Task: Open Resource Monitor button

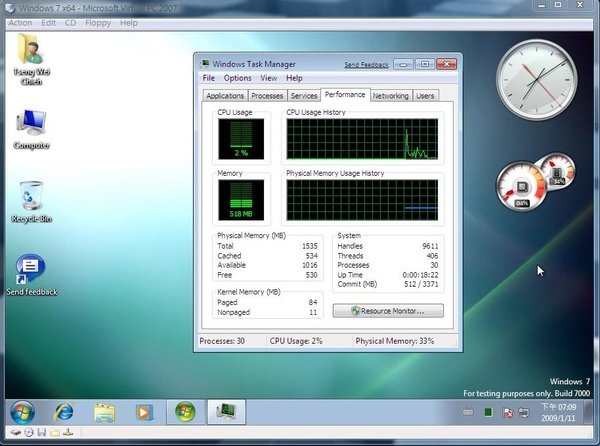Action: tap(388, 311)
